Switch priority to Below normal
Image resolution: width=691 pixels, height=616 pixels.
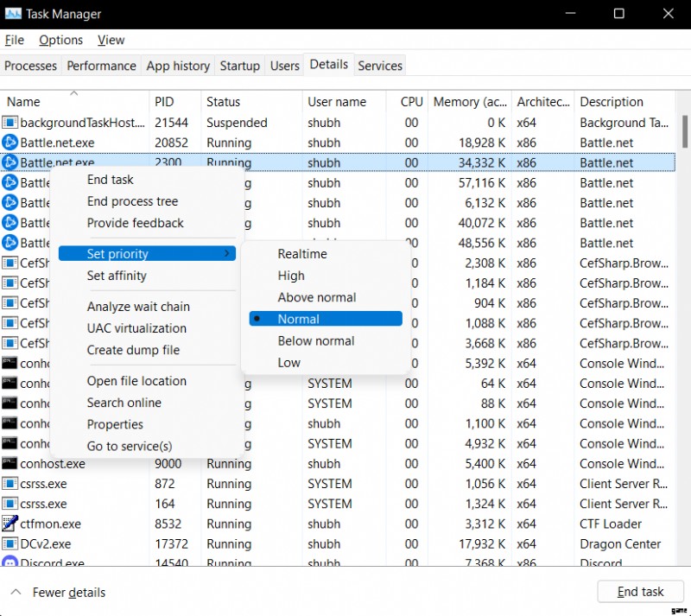pyautogui.click(x=326, y=341)
